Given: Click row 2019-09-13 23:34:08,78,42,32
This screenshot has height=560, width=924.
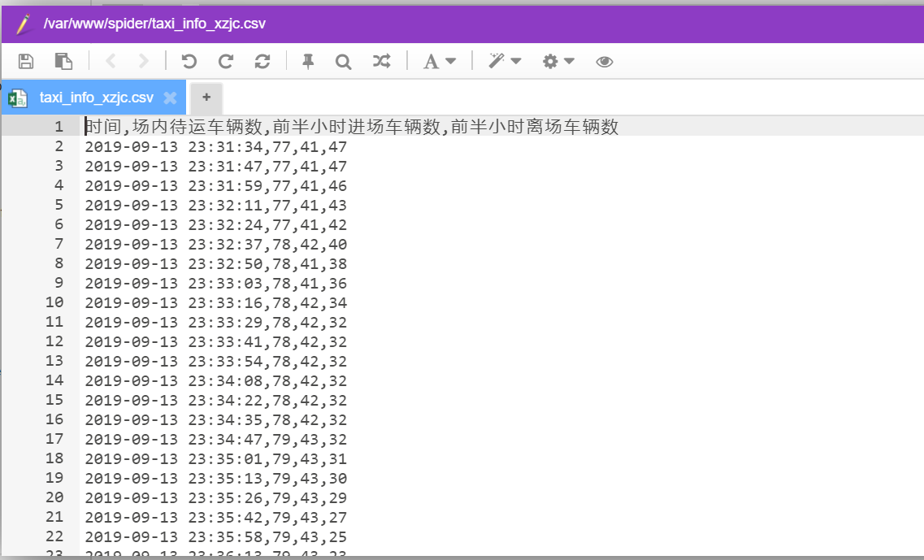Looking at the screenshot, I should point(215,380).
